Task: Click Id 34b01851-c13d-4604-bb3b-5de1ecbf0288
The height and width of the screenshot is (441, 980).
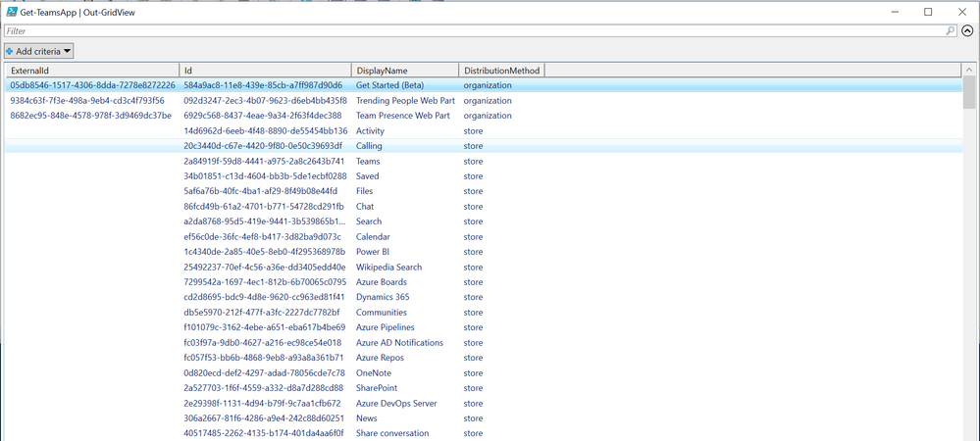Action: point(265,176)
